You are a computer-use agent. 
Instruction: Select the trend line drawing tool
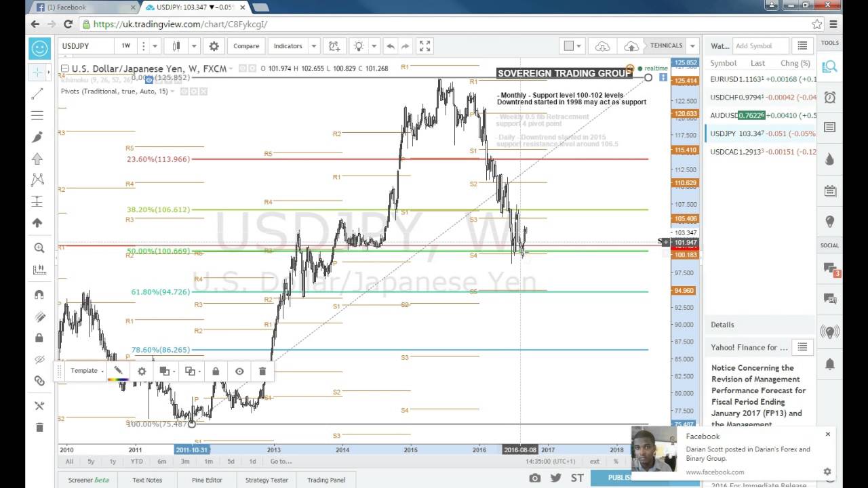coord(37,94)
